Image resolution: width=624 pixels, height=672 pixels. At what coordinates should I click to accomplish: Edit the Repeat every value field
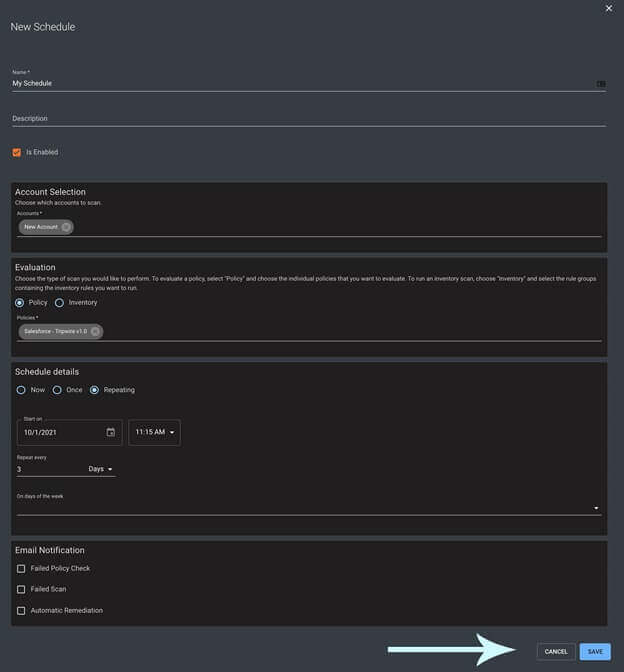click(x=51, y=469)
